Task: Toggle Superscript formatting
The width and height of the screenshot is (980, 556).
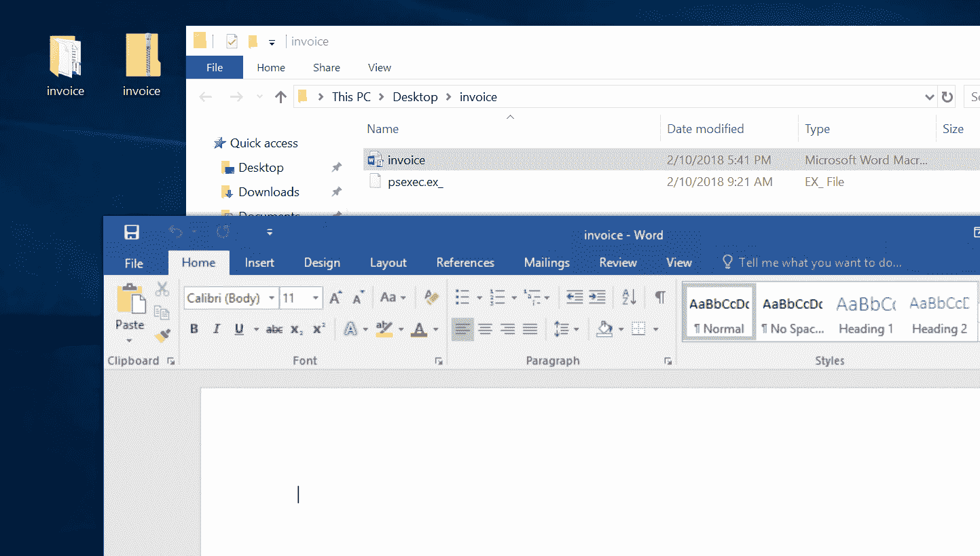Action: pos(319,329)
